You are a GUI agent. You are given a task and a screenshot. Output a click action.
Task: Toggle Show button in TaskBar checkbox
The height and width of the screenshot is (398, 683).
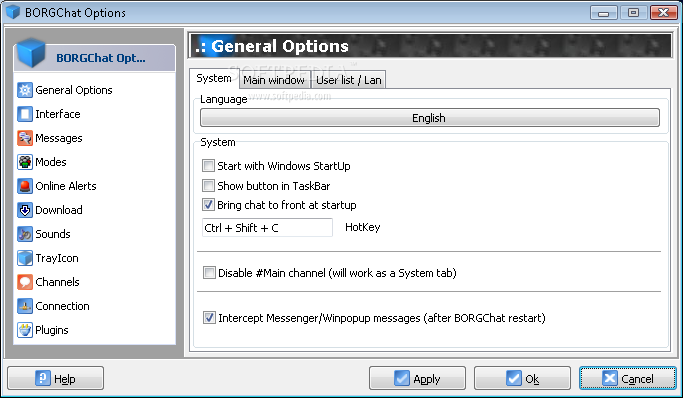[208, 186]
